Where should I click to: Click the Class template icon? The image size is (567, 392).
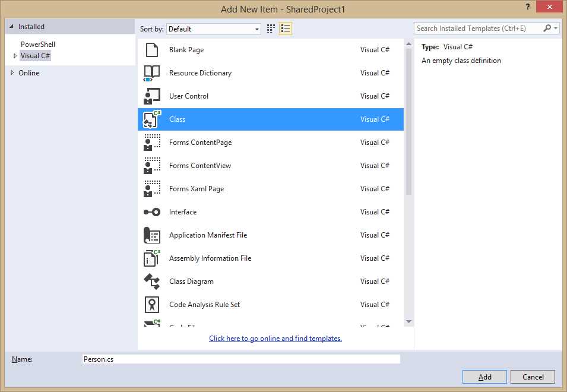point(152,119)
